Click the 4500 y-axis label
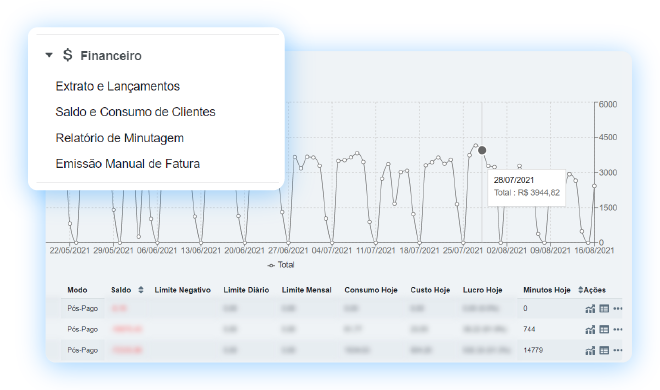This screenshot has height=390, width=660. pyautogui.click(x=608, y=137)
